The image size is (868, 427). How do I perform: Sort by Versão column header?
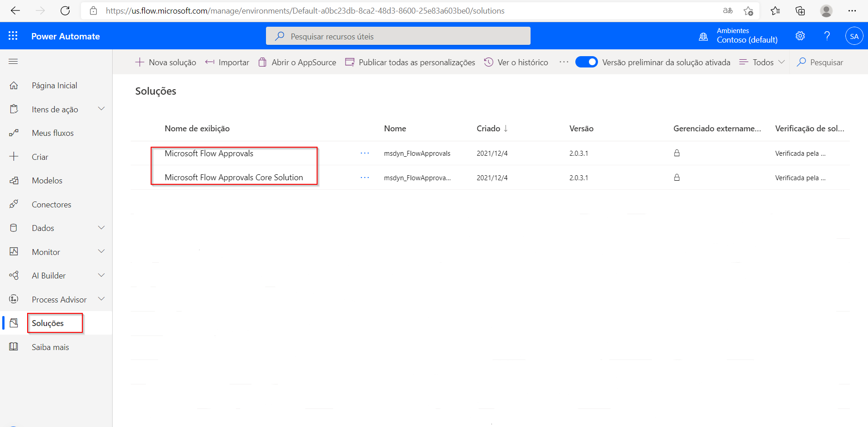[x=581, y=128]
